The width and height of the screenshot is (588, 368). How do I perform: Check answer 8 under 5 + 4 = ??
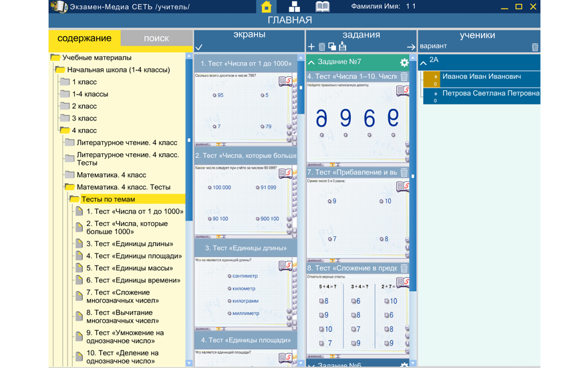point(322,301)
